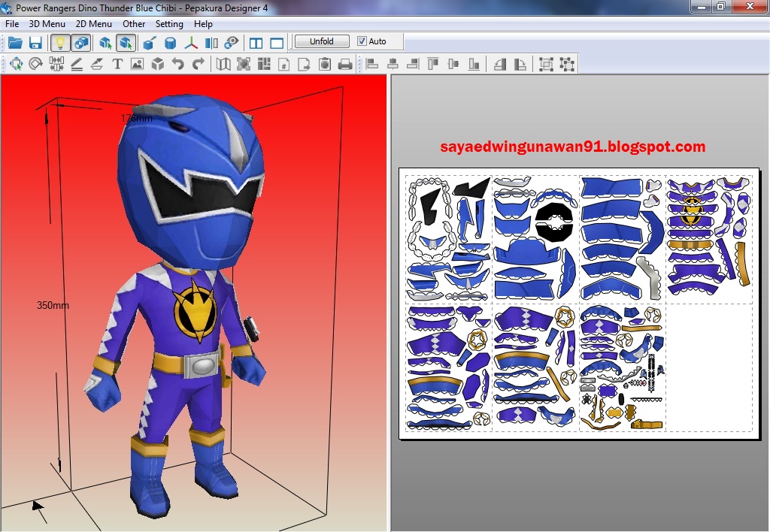Open the Help menu
The height and width of the screenshot is (532, 770).
tap(203, 23)
